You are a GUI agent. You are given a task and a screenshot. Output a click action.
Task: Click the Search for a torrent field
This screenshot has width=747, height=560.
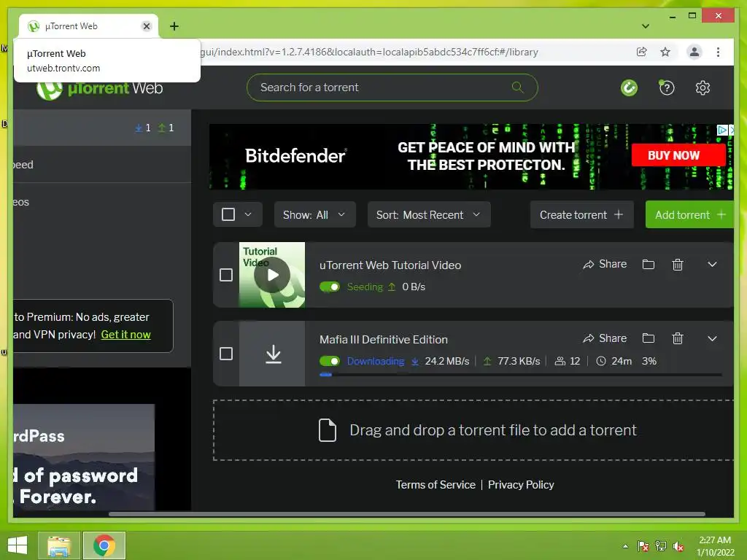392,87
